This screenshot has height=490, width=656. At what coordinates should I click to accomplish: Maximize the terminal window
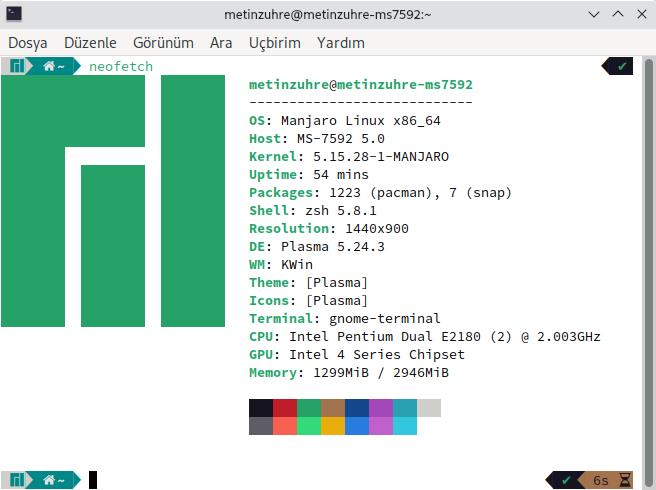tap(618, 15)
